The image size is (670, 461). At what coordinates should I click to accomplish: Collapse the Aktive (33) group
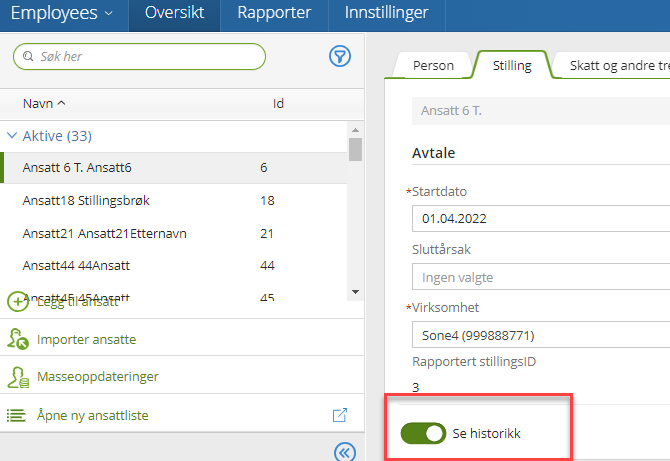(x=12, y=136)
